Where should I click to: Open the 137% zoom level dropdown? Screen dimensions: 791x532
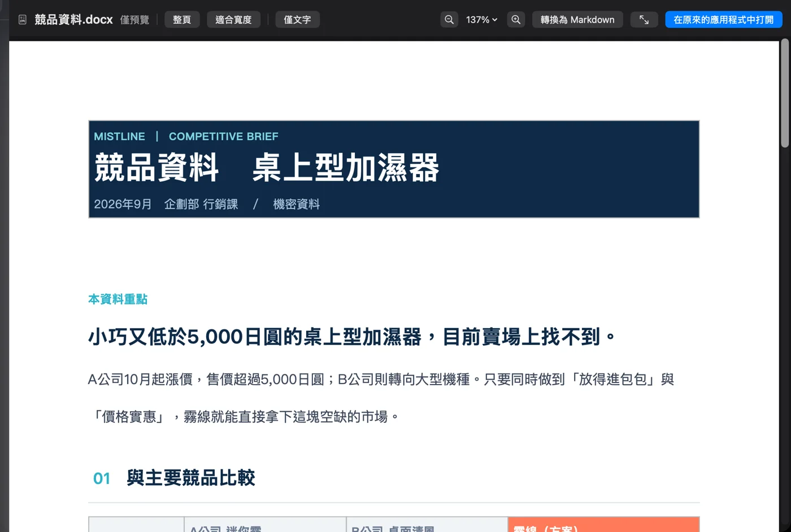pos(481,20)
